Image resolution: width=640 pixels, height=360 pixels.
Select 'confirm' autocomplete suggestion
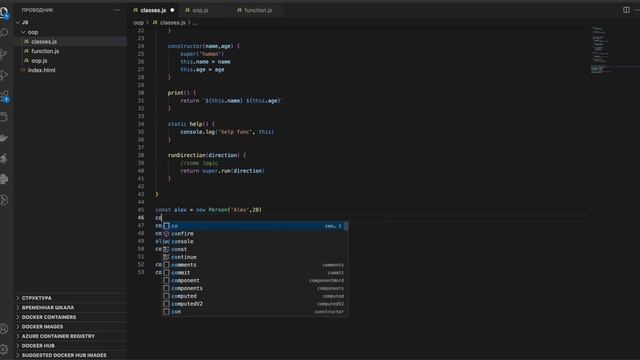tap(253, 233)
